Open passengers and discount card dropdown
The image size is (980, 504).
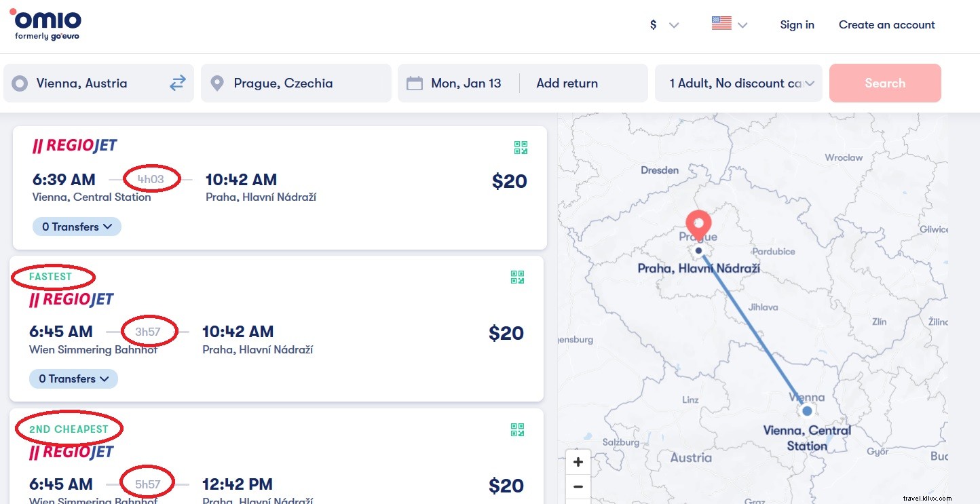tap(738, 83)
